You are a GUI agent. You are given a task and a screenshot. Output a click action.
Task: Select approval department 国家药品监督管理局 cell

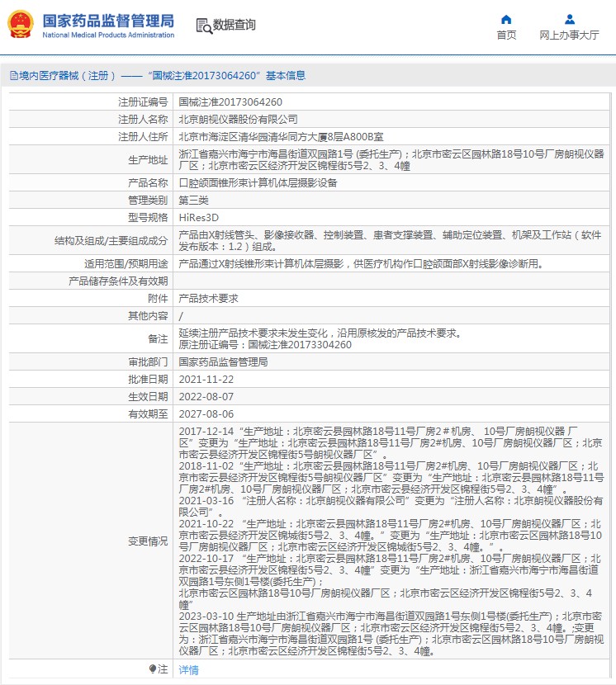[x=223, y=361]
